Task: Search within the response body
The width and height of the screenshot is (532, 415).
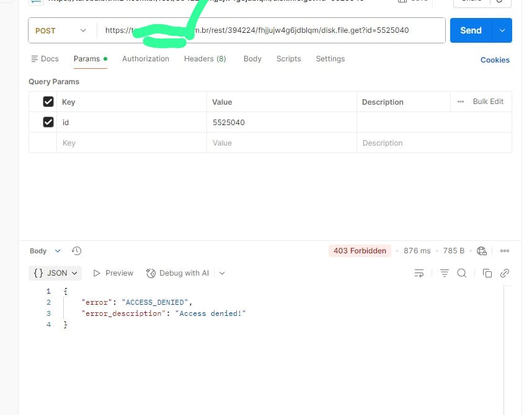Action: (461, 273)
